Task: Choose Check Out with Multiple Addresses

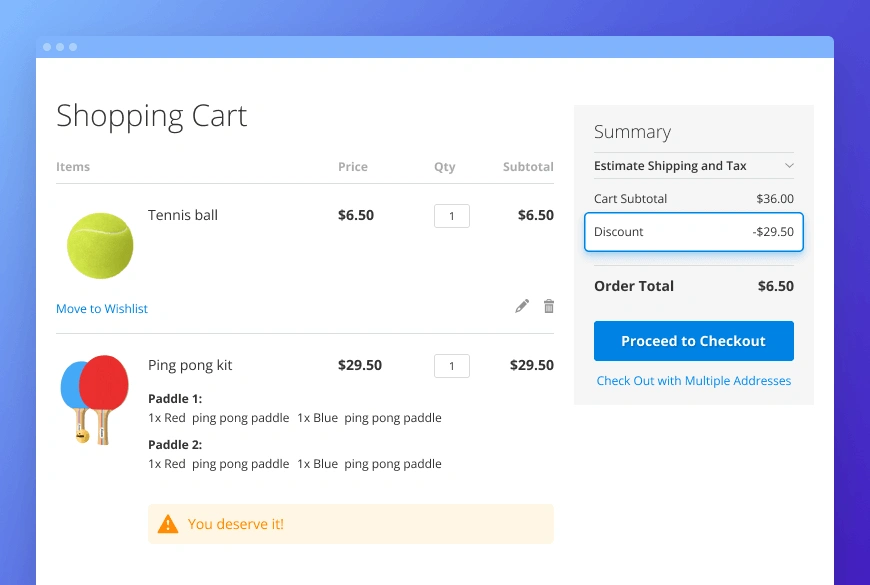Action: click(x=694, y=381)
